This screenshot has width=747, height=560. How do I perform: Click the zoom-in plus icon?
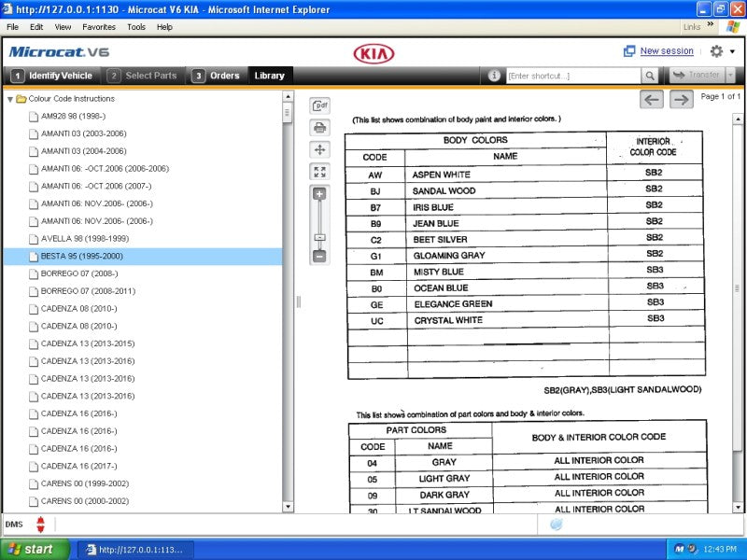[317, 192]
